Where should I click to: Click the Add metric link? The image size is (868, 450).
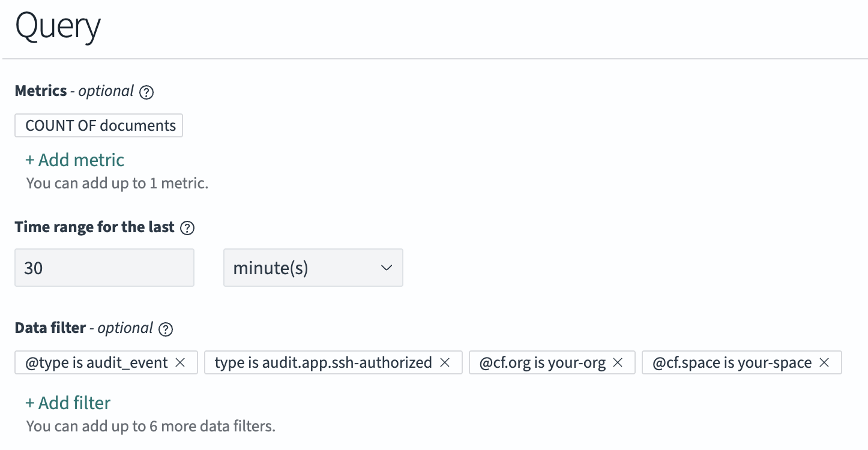[x=74, y=160]
